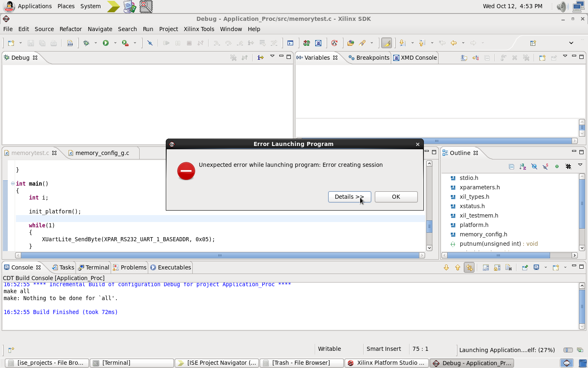The height and width of the screenshot is (368, 588).
Task: Click the Open Element folder icon
Action: [350, 43]
